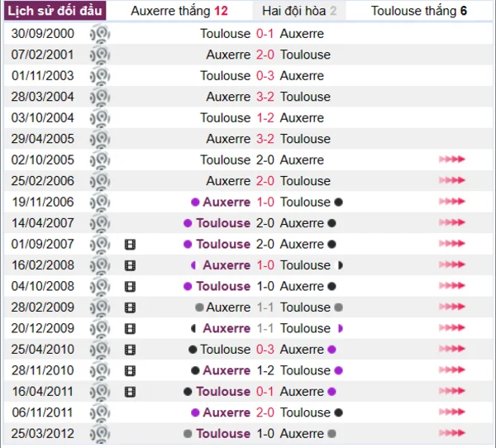
Task: Click gray dot beside Toulouse on 25/03/2012
Action: pos(188,434)
